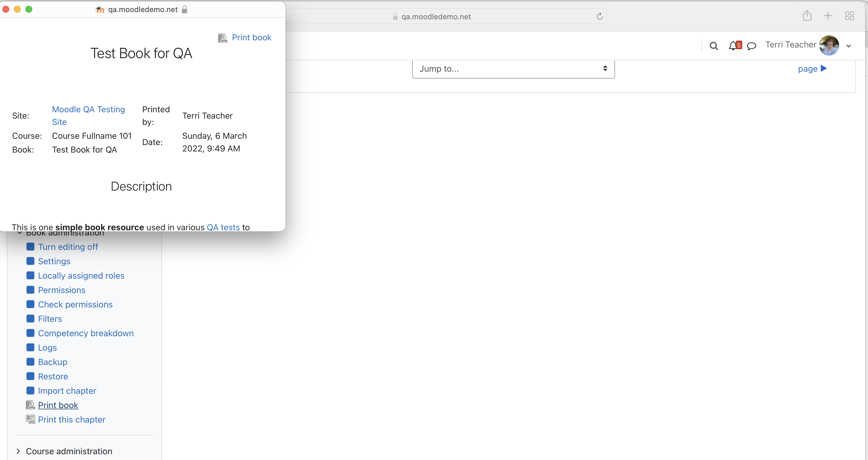This screenshot has height=460, width=868.
Task: Click the blue icon beside Turn editing off
Action: 30,246
